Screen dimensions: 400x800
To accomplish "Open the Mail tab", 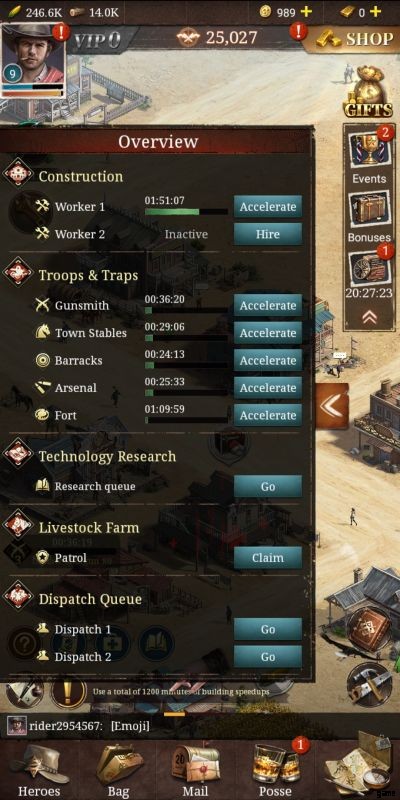I will pyautogui.click(x=195, y=770).
